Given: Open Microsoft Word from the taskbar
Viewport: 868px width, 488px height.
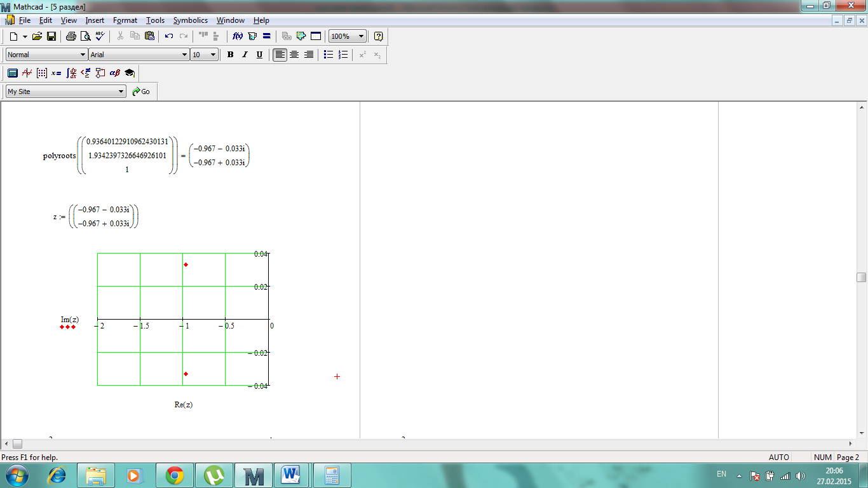Looking at the screenshot, I should [x=291, y=475].
